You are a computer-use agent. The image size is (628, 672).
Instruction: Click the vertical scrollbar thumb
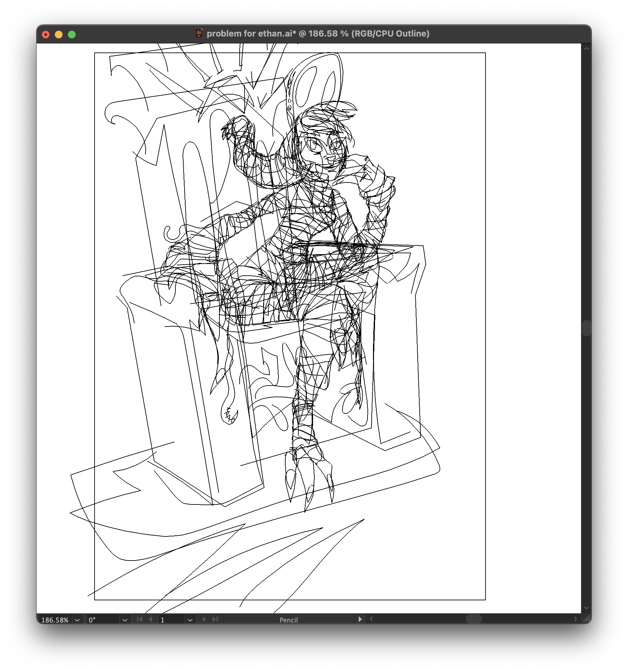click(586, 328)
